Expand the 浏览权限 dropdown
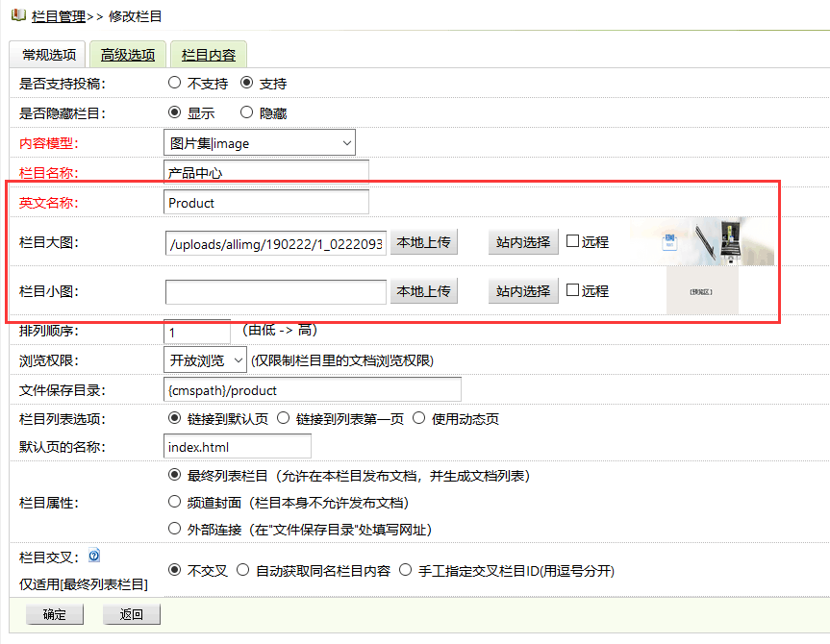Viewport: 830px width, 644px height. point(205,360)
